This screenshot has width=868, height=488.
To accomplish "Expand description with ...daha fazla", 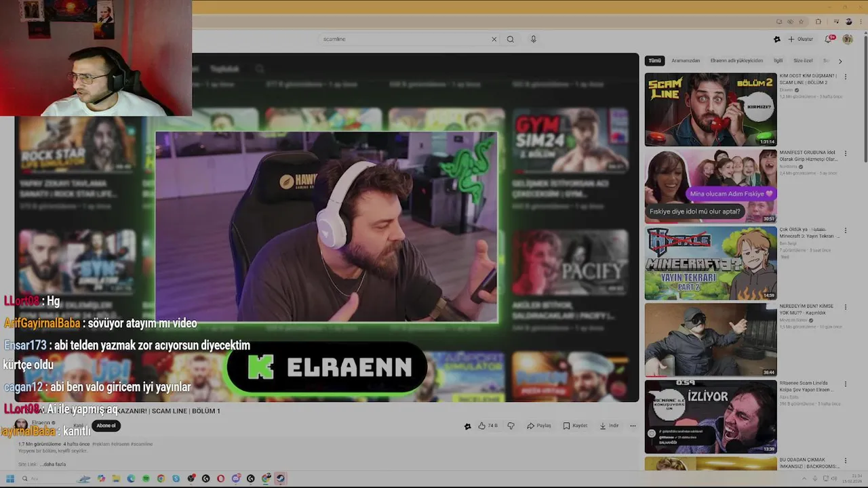I will click(54, 464).
